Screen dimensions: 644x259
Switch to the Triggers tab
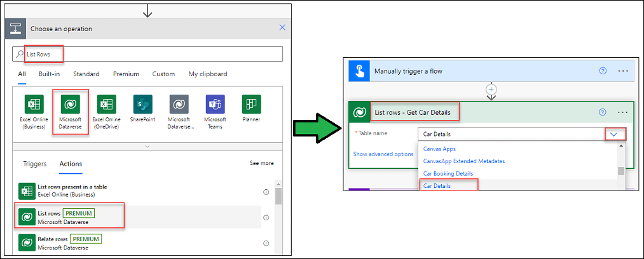pyautogui.click(x=35, y=164)
